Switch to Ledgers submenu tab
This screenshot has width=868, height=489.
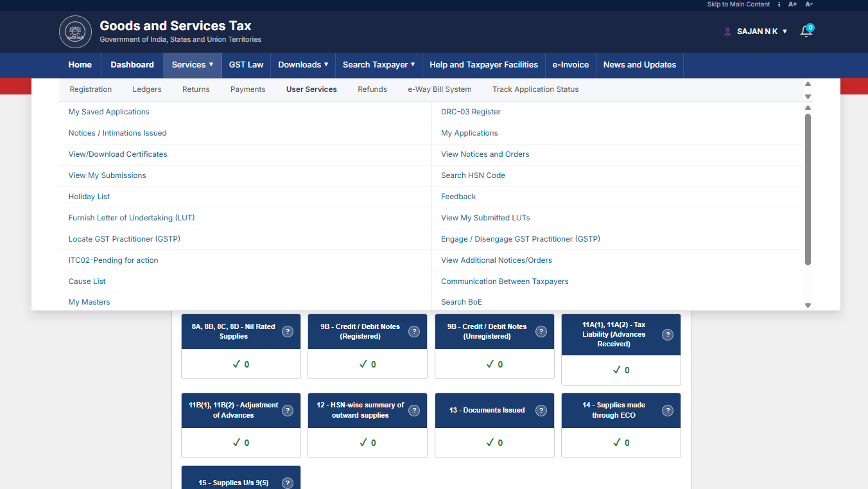pyautogui.click(x=147, y=89)
